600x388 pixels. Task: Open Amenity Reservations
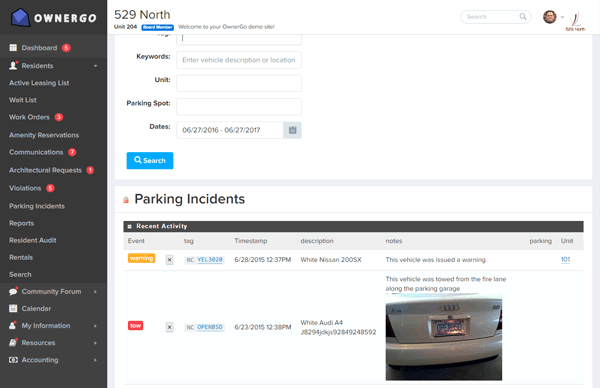44,135
